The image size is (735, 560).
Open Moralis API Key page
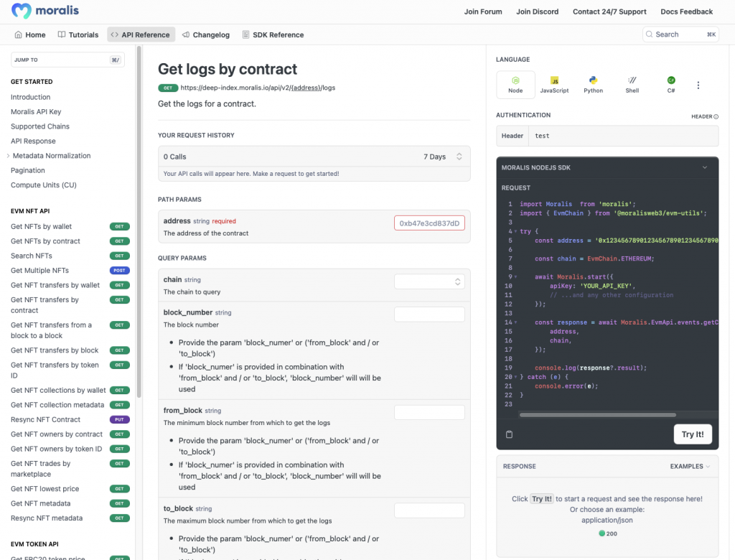click(x=36, y=111)
